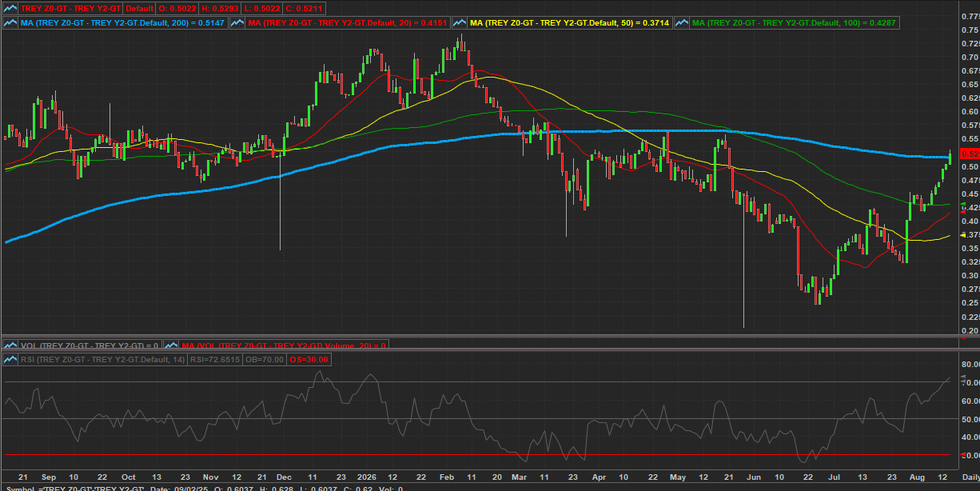Image resolution: width=980 pixels, height=491 pixels.
Task: Click the 2026 year label on time axis
Action: [368, 476]
